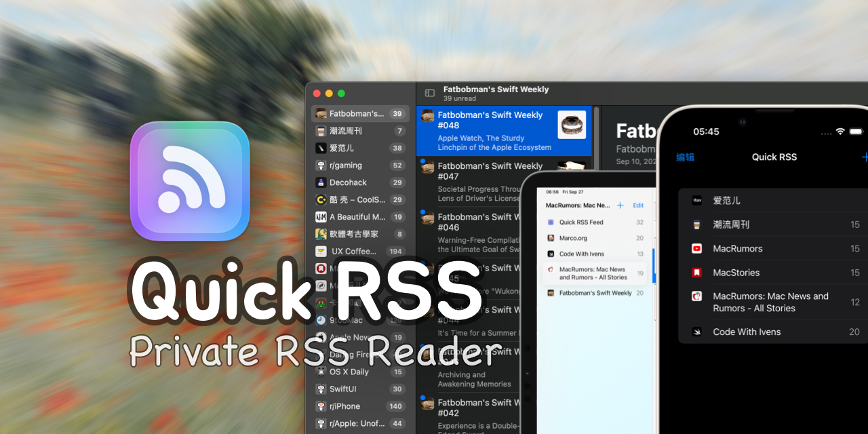868x434 pixels.
Task: Select A Beautiful M... feed in sidebar
Action: click(x=360, y=217)
